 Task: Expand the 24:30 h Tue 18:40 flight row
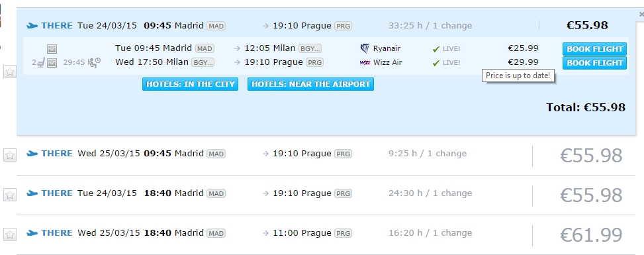tap(326, 195)
